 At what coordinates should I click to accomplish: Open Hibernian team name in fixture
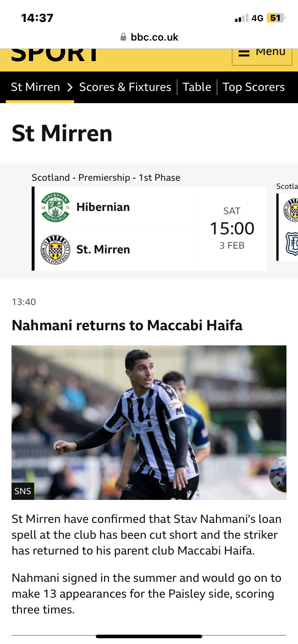(x=103, y=207)
